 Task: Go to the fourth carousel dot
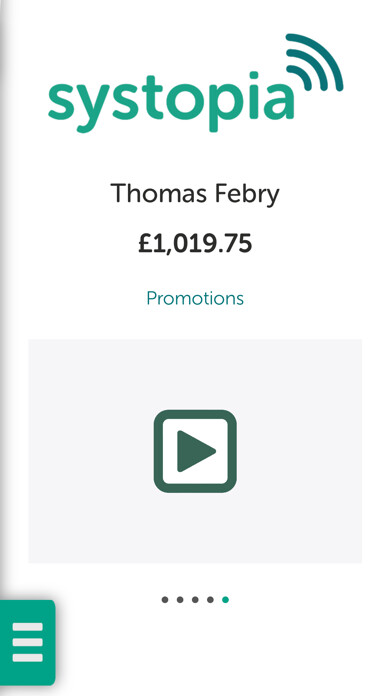(210, 600)
